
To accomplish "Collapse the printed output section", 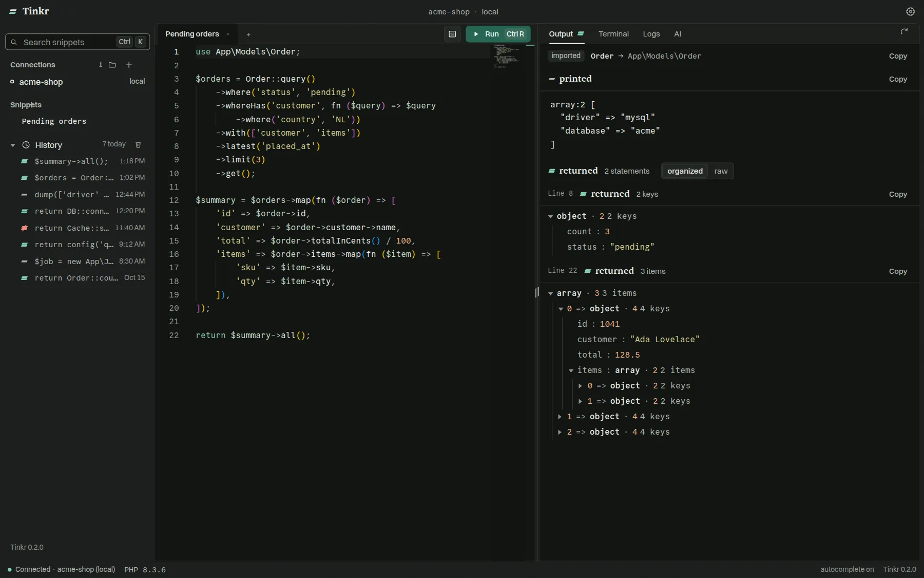I will (552, 79).
